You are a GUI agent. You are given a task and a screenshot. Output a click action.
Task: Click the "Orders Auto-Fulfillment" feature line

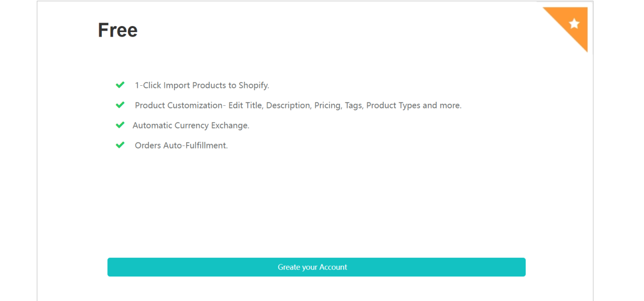(x=181, y=145)
